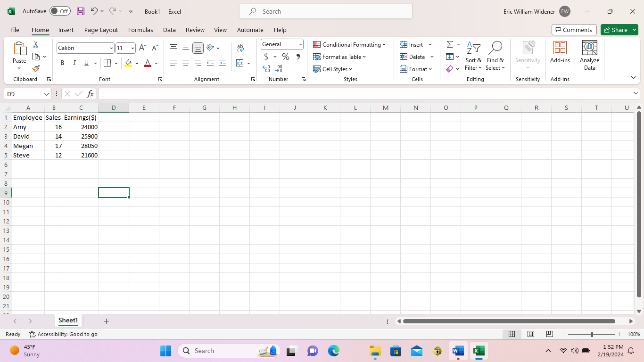
Task: Select Normal view in status bar
Action: 512,334
